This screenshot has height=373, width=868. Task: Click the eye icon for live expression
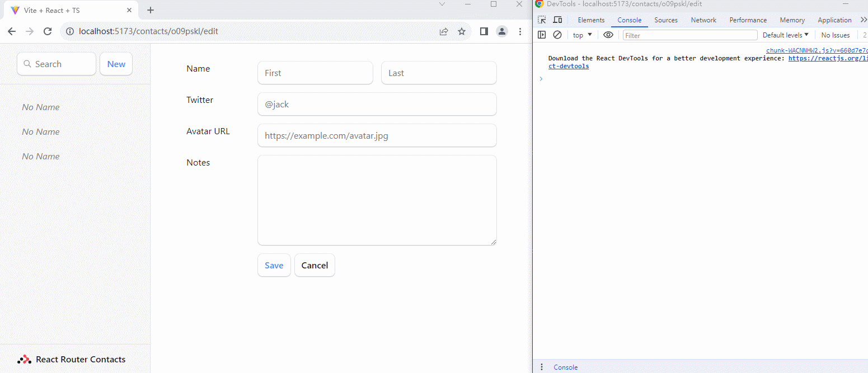tap(608, 35)
